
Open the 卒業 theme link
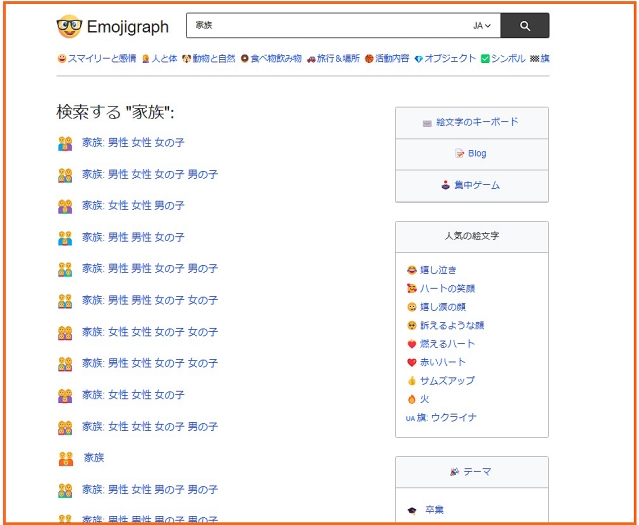click(432, 509)
